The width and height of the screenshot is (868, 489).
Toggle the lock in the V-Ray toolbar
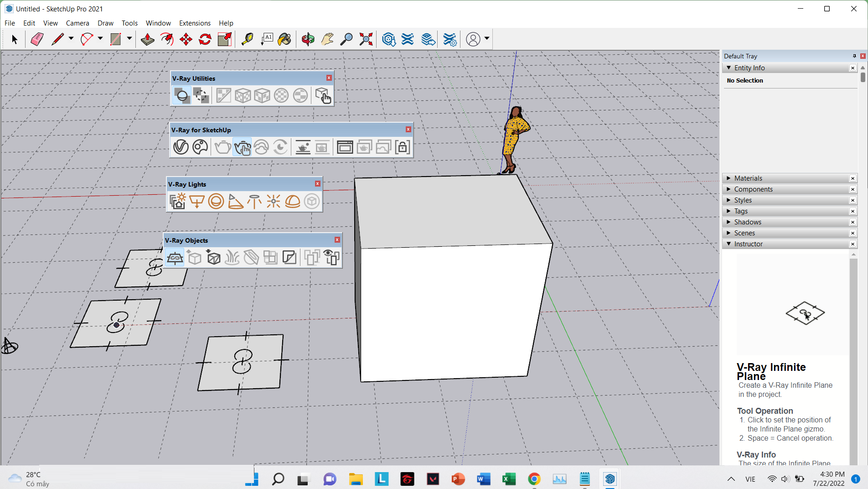[403, 147]
